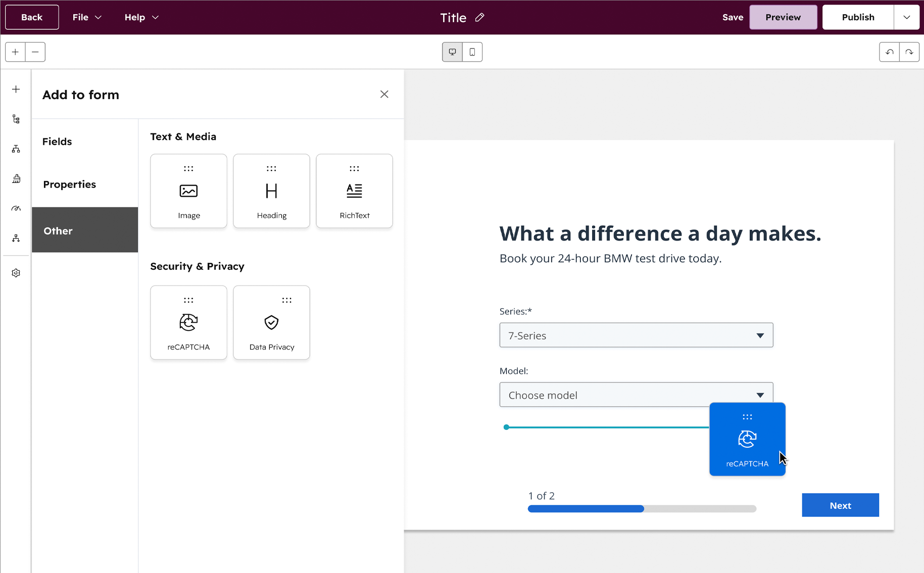Click the '1 of 2' step text
924x573 pixels.
tap(542, 496)
